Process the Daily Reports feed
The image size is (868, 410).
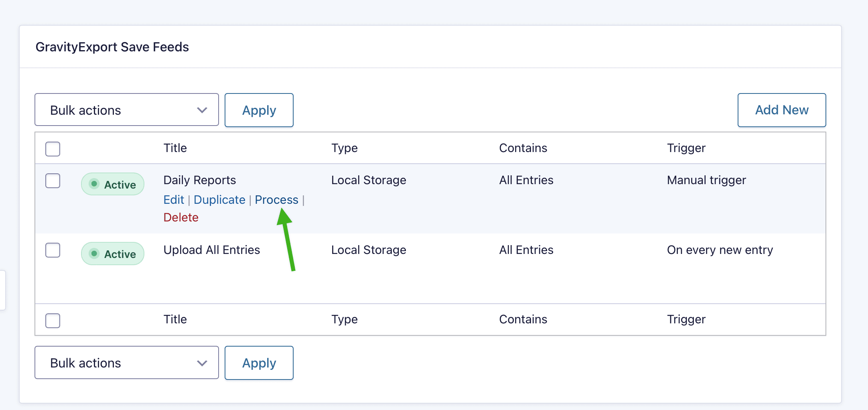(276, 200)
